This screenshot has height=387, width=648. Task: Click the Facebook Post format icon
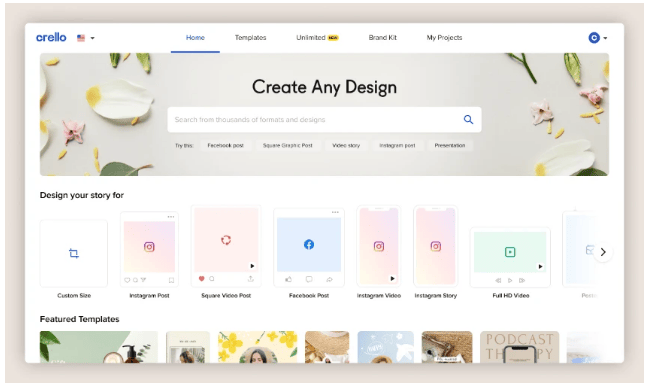pyautogui.click(x=309, y=244)
